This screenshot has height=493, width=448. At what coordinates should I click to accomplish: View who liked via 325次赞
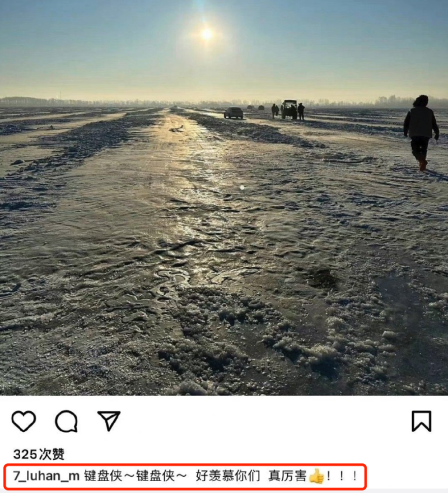[39, 454]
